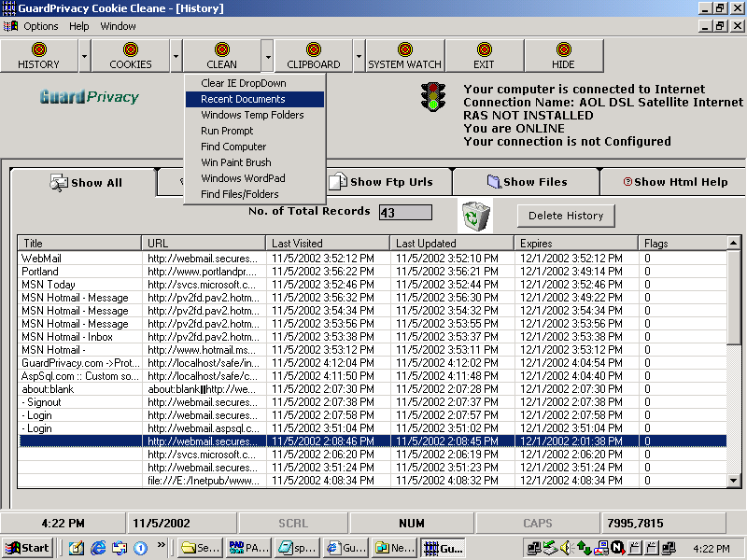Sort by the Title column header
Image resolution: width=747 pixels, height=560 pixels.
[79, 244]
